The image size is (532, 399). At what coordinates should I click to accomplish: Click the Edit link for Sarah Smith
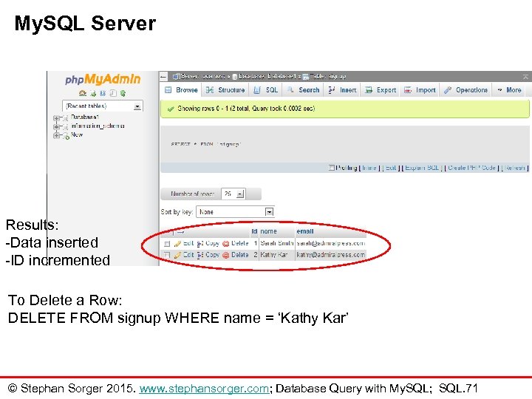tap(188, 244)
